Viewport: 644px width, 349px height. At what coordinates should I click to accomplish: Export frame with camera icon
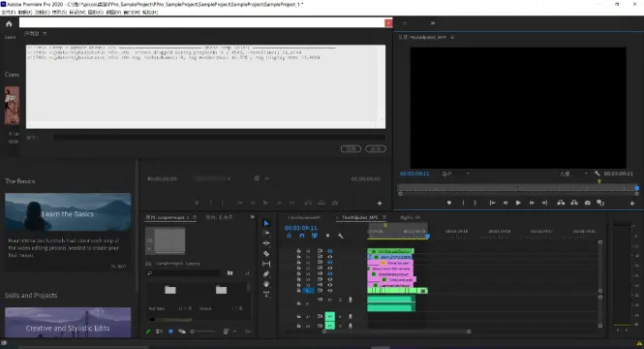point(588,203)
